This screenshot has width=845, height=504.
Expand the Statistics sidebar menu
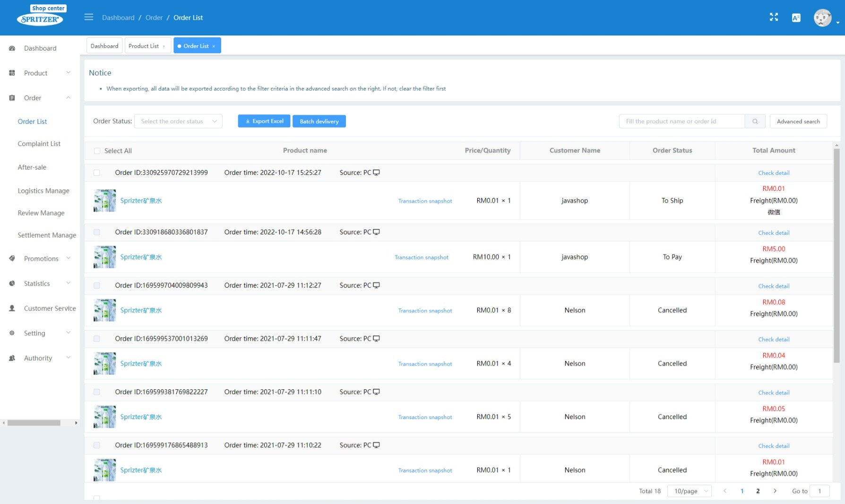coord(69,283)
